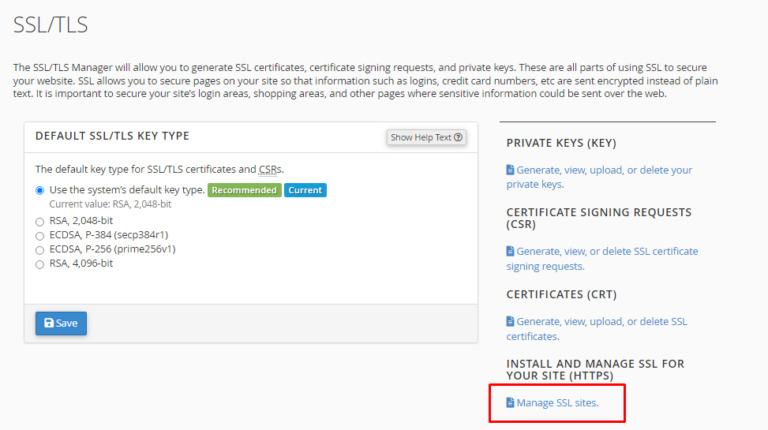Image resolution: width=768 pixels, height=430 pixels.
Task: Click the document icon beside Manage SSL sites
Action: point(510,402)
